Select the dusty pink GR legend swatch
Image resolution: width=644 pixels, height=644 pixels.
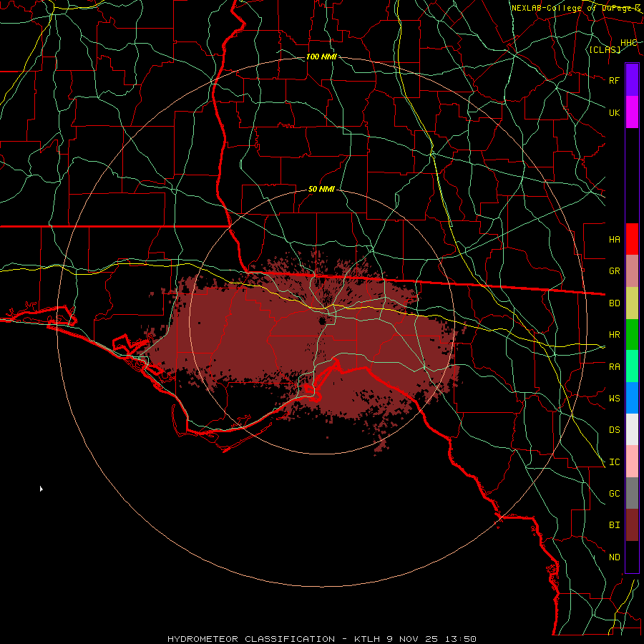(x=632, y=271)
